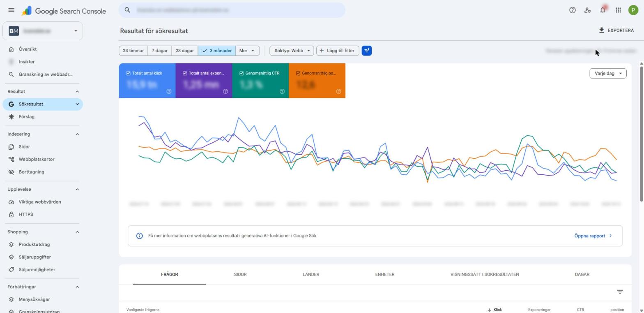Viewport: 644px width, 313px height.
Task: Switch to the LÄNDER tab
Action: (311, 274)
